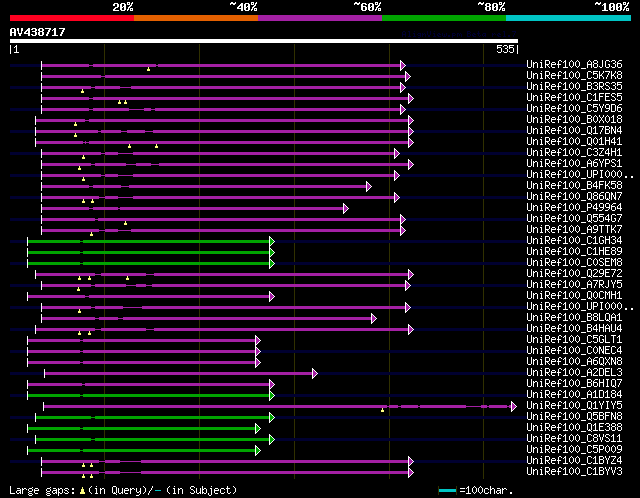Click the red 20% legend segment
Image resolution: width=640 pixels, height=498 pixels.
(x=72, y=18)
